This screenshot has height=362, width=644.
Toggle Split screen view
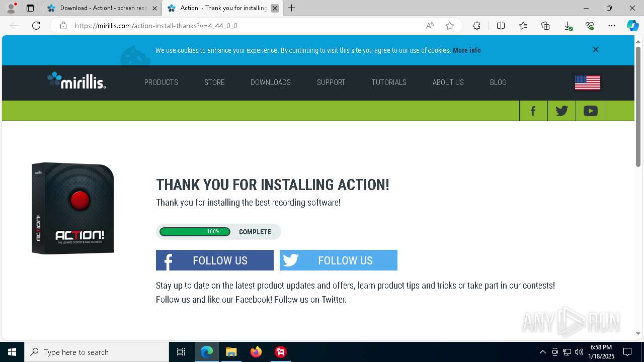pos(501,26)
